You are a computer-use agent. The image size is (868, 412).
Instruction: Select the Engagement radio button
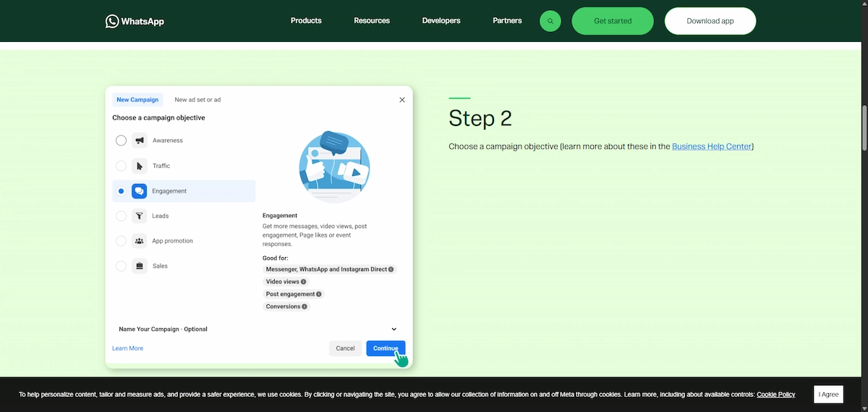point(121,191)
